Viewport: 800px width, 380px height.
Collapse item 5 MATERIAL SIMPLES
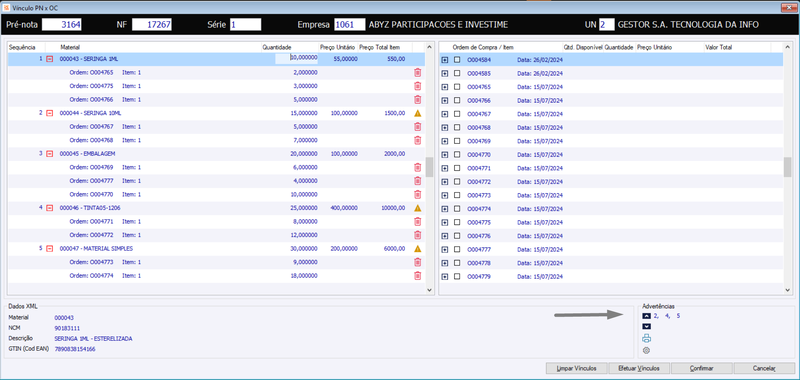[49, 249]
